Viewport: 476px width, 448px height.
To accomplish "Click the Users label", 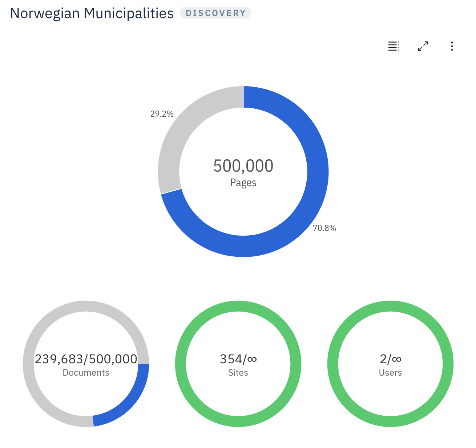I will pos(390,373).
